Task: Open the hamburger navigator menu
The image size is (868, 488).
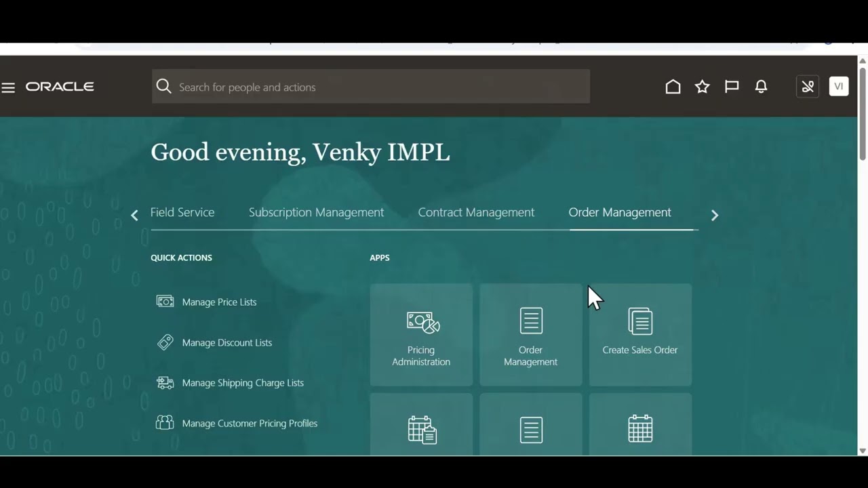Action: (8, 87)
